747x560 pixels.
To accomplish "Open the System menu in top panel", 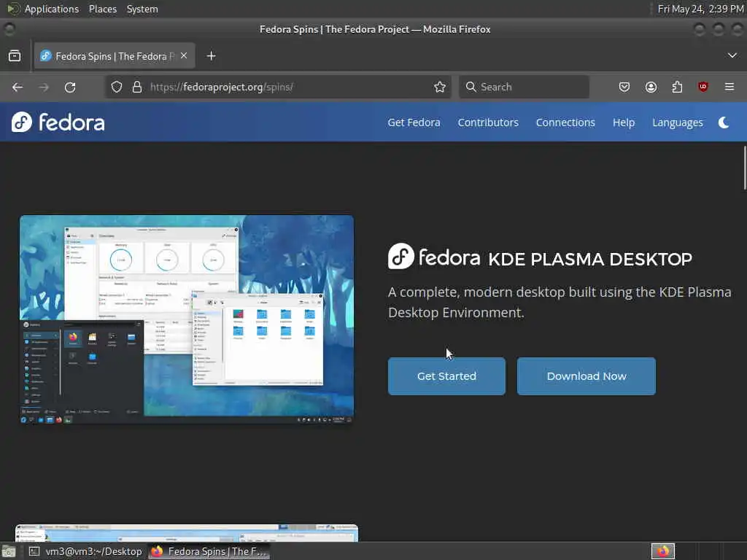I will [x=142, y=9].
